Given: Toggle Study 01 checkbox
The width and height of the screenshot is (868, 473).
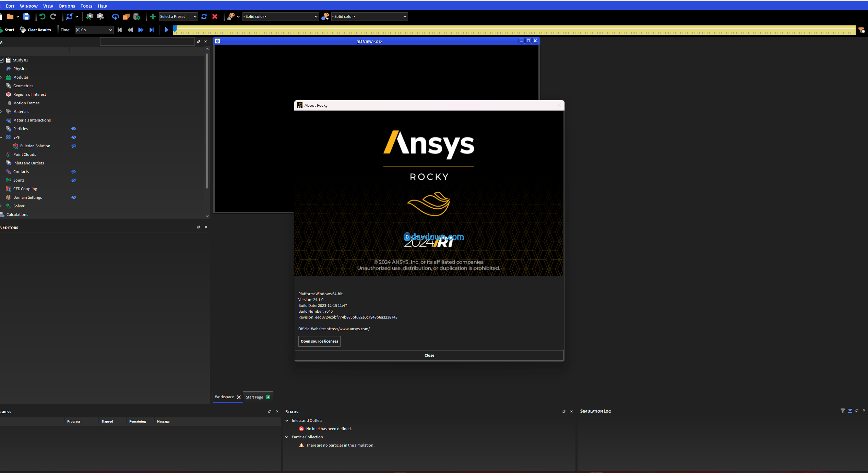Looking at the screenshot, I should click(2, 60).
